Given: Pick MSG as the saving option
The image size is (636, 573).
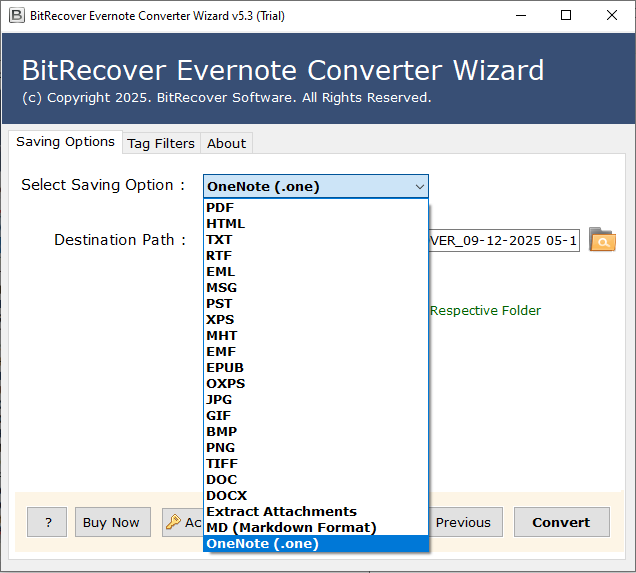Looking at the screenshot, I should 316,288.
